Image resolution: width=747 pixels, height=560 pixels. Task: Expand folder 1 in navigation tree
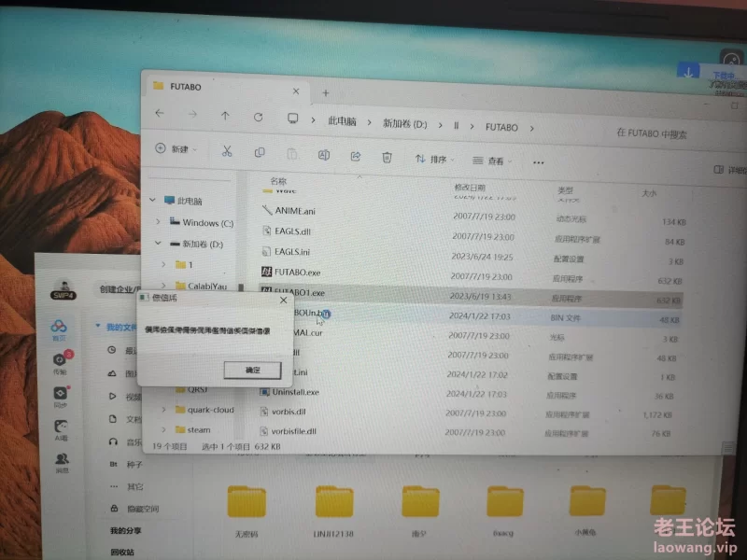(x=163, y=264)
